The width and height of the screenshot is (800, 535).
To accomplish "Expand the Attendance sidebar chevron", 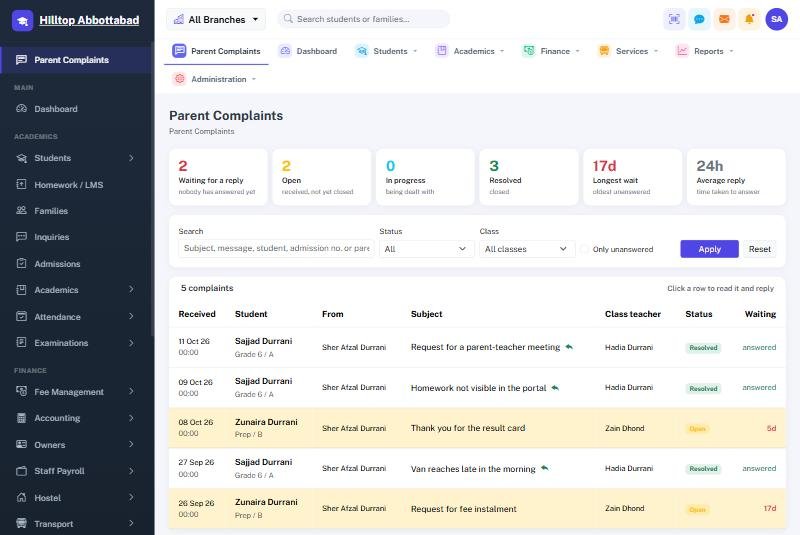I will tap(131, 317).
